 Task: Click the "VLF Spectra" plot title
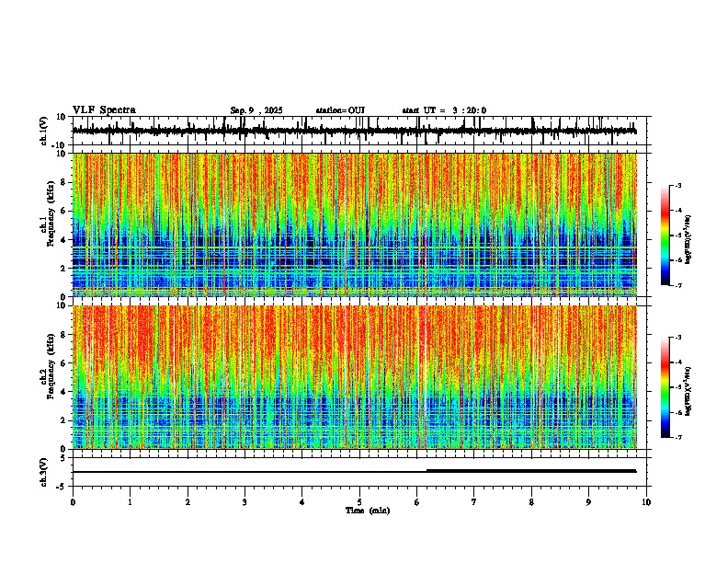click(x=104, y=110)
